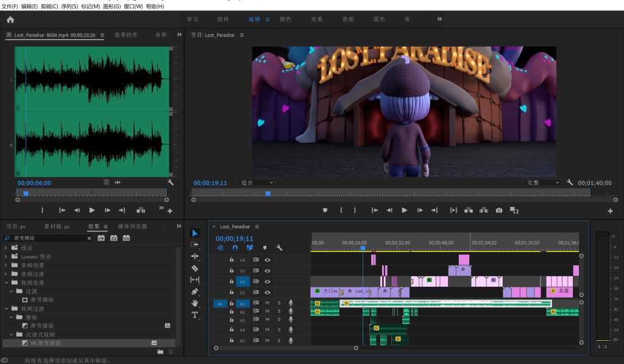Screen dimensions: 624x364
Task: Click Go to In in Program monitor
Action: point(375,210)
